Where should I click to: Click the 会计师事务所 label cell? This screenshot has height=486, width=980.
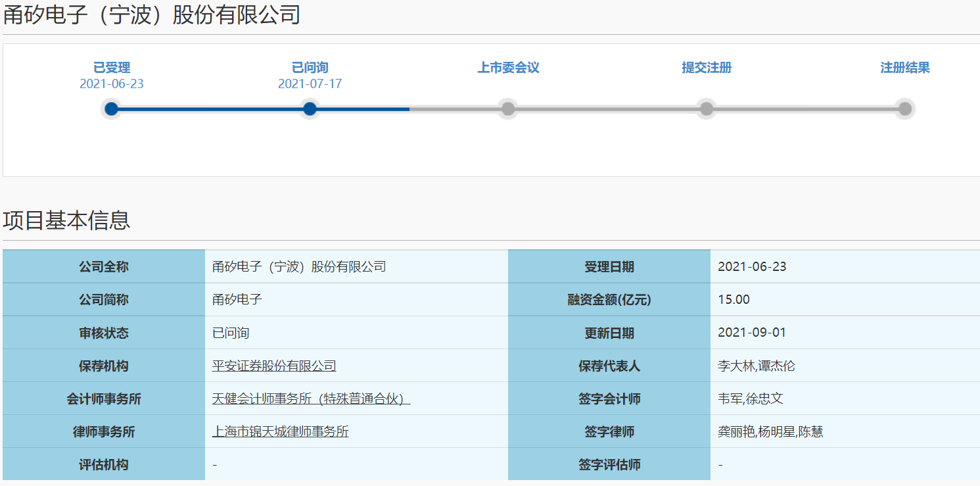[104, 398]
